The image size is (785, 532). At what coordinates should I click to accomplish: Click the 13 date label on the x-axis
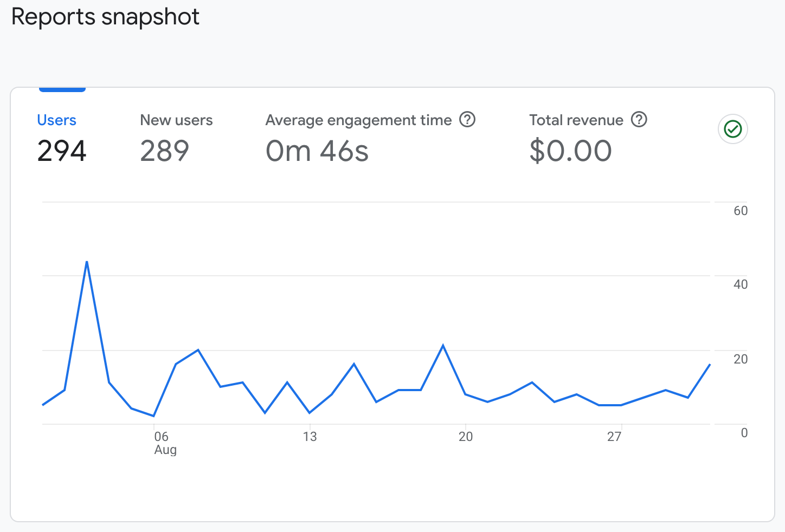tap(310, 437)
